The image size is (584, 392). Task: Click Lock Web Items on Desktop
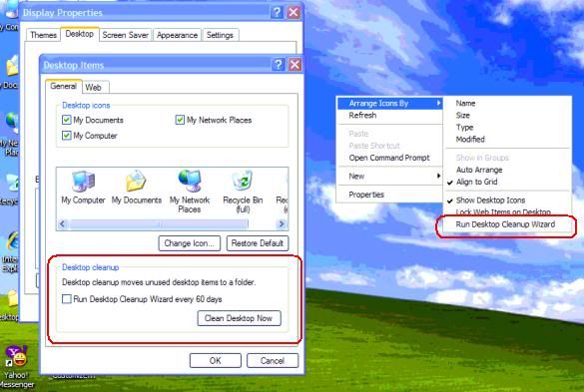coord(507,212)
